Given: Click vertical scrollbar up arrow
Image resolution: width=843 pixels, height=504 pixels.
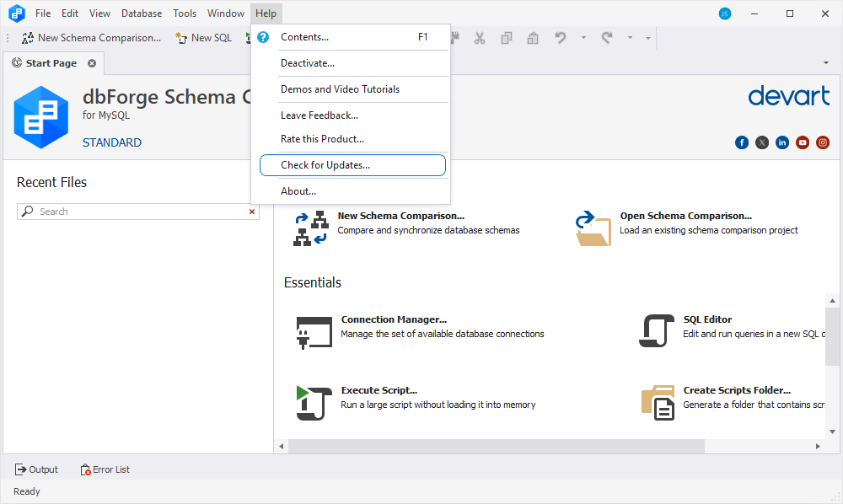Looking at the screenshot, I should pyautogui.click(x=832, y=301).
